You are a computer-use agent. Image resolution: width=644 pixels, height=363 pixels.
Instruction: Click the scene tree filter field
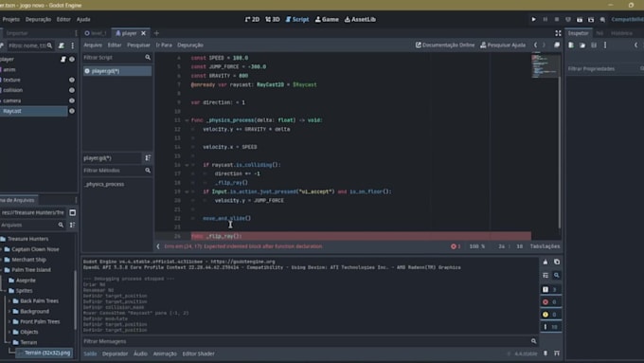pos(30,45)
